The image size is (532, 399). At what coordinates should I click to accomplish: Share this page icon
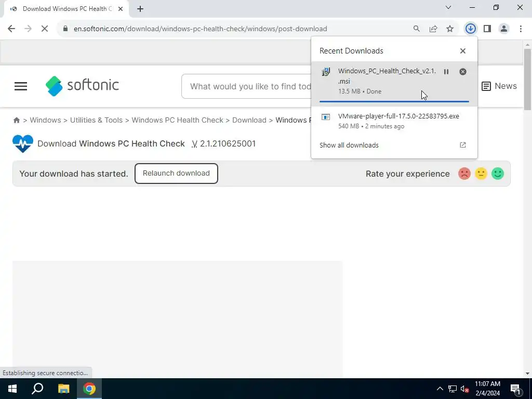pyautogui.click(x=433, y=29)
